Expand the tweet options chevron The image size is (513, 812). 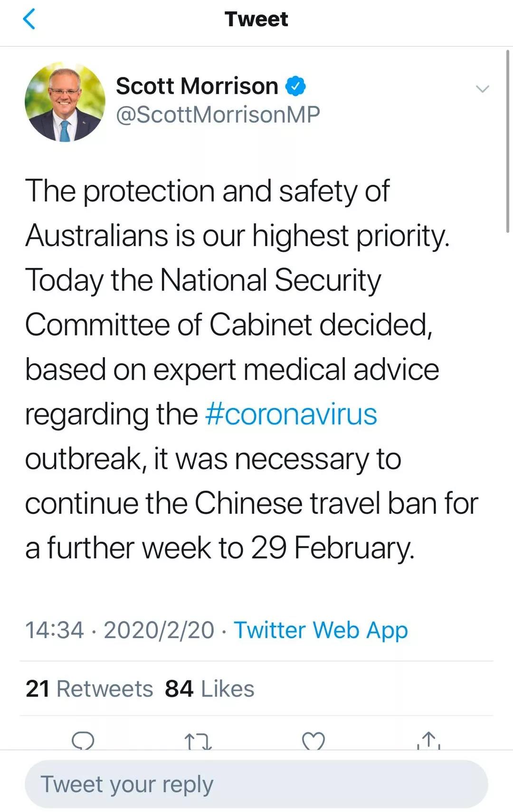pos(482,89)
